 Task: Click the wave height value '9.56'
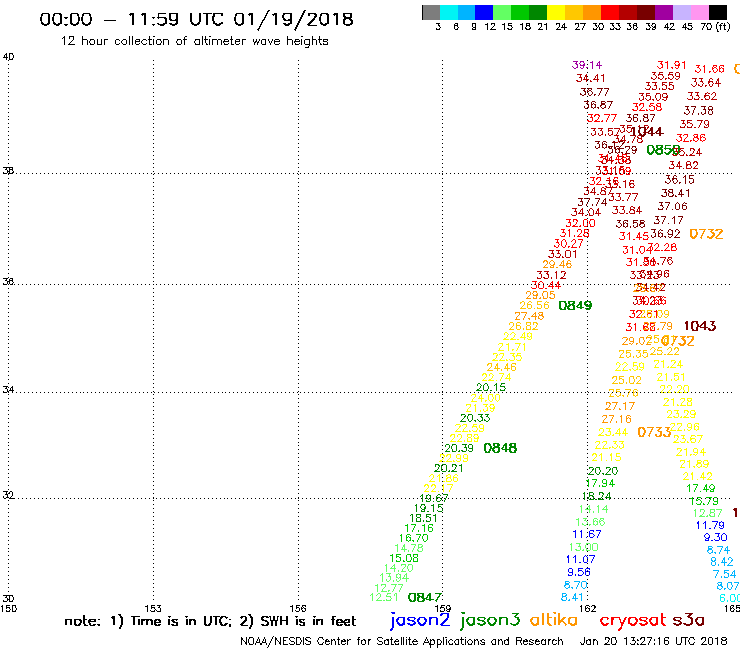pos(579,572)
